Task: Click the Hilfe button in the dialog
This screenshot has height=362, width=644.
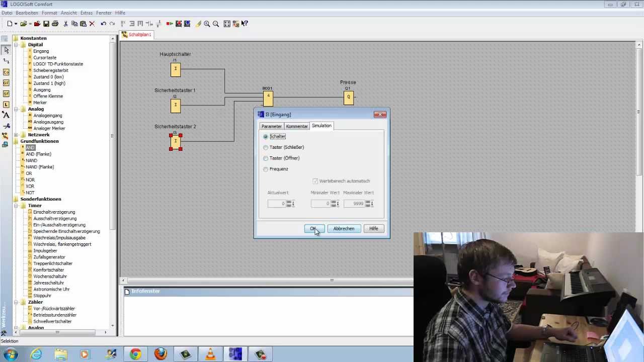Action: (x=373, y=228)
